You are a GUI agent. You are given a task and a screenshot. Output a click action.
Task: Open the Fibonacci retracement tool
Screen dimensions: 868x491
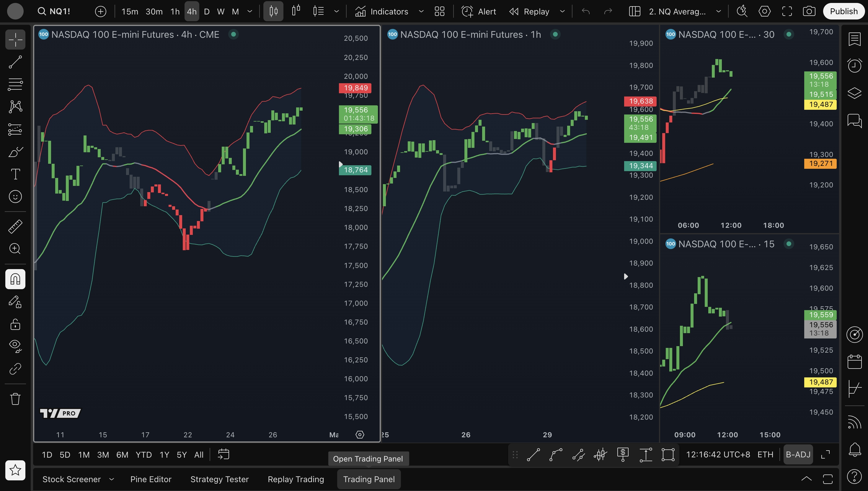click(15, 84)
